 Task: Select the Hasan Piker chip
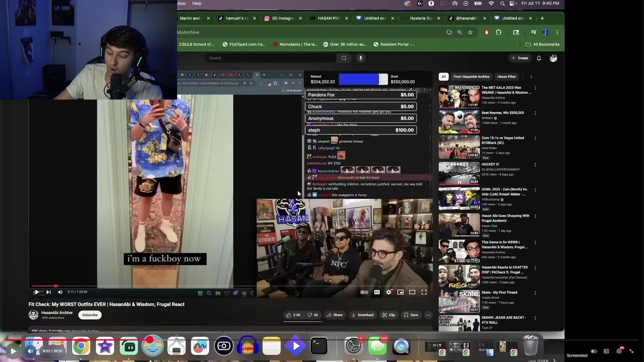click(507, 76)
